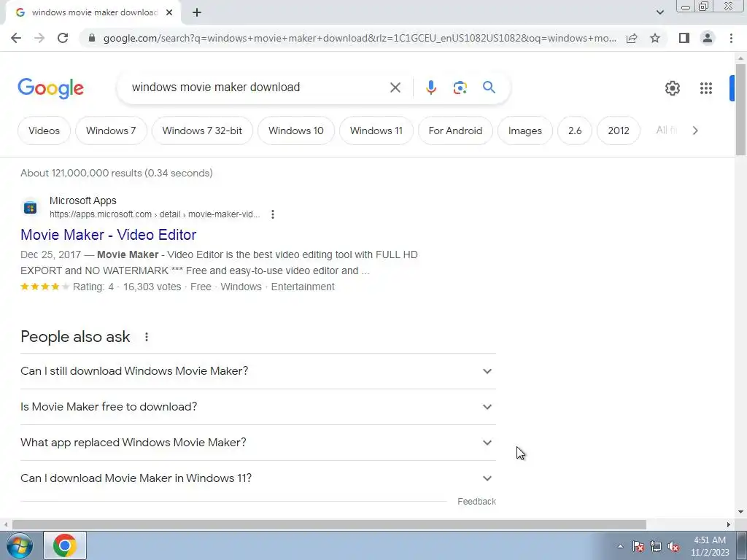The width and height of the screenshot is (747, 560).
Task: Open the Windows Start menu
Action: 19,545
